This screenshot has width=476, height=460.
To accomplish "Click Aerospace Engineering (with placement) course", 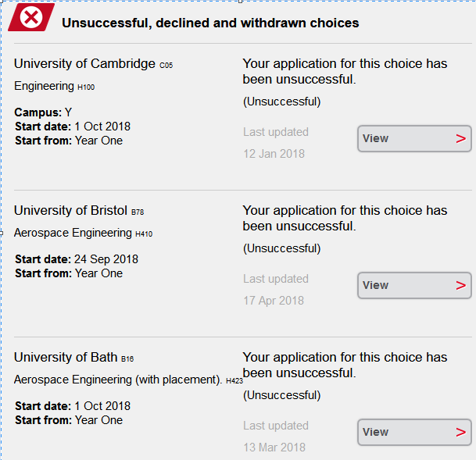I will [118, 380].
